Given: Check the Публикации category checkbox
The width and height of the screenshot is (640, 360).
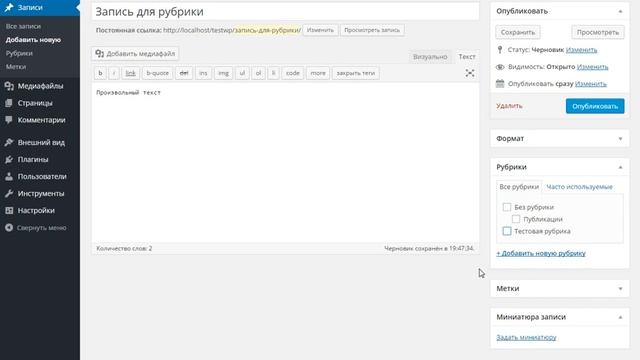Looking at the screenshot, I should (516, 219).
